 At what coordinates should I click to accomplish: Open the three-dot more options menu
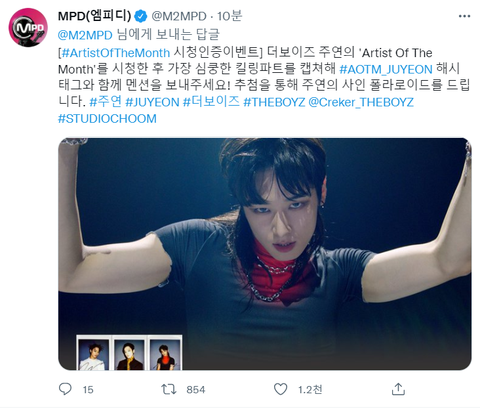pos(464,16)
